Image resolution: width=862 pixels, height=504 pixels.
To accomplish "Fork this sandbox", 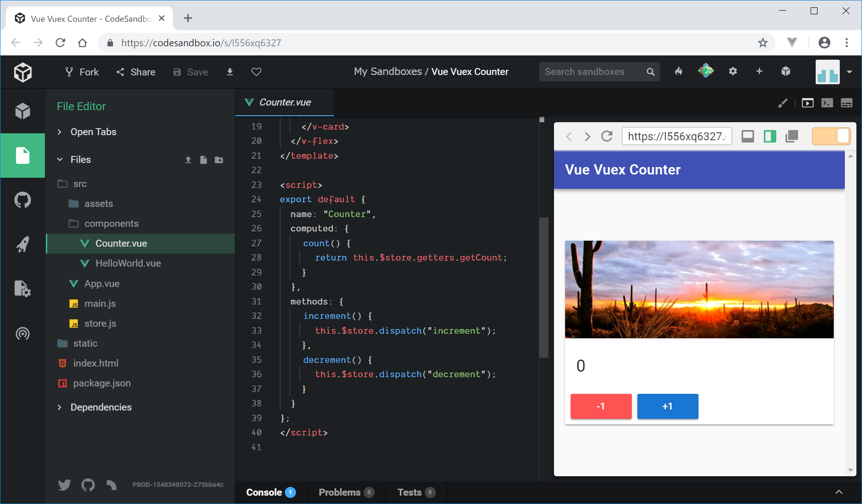I will 82,72.
